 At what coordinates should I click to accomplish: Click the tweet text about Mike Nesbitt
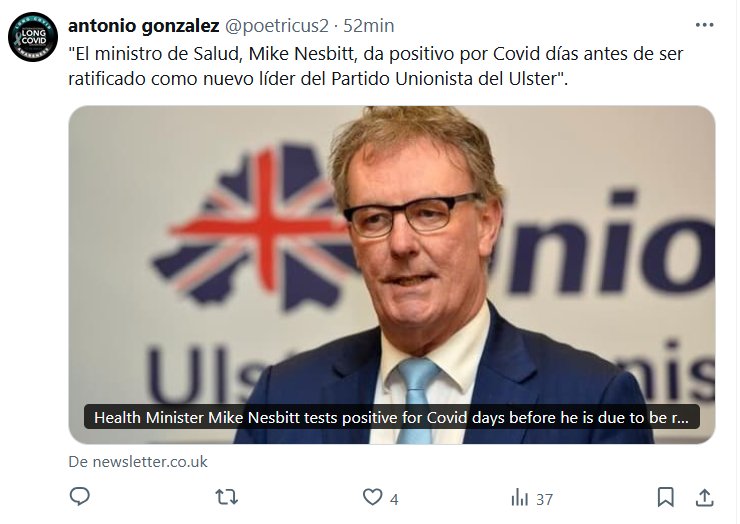point(376,66)
